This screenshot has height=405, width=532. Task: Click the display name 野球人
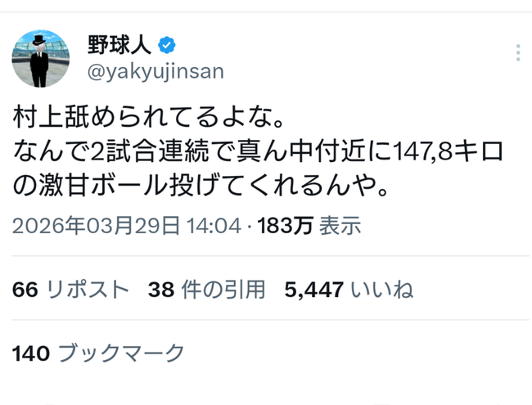coord(119,45)
